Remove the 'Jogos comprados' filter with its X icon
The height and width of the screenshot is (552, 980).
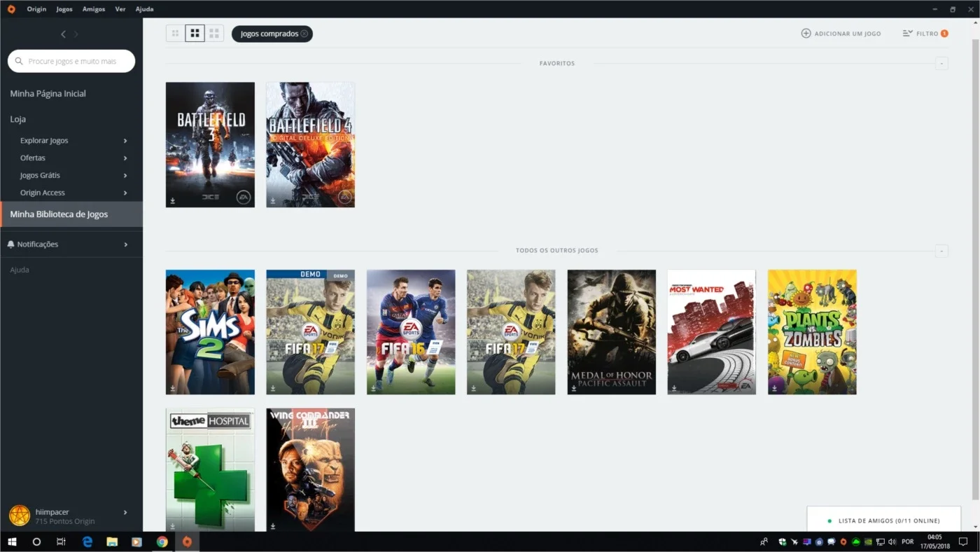304,34
